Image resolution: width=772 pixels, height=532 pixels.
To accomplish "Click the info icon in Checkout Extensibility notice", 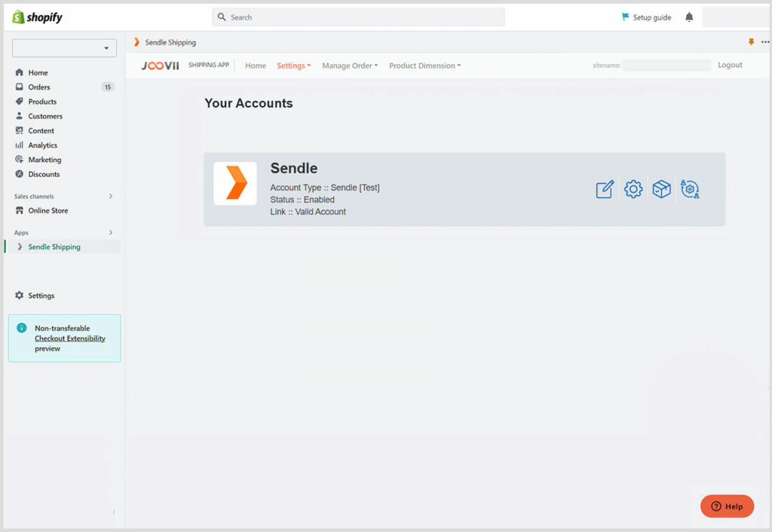I will point(22,328).
